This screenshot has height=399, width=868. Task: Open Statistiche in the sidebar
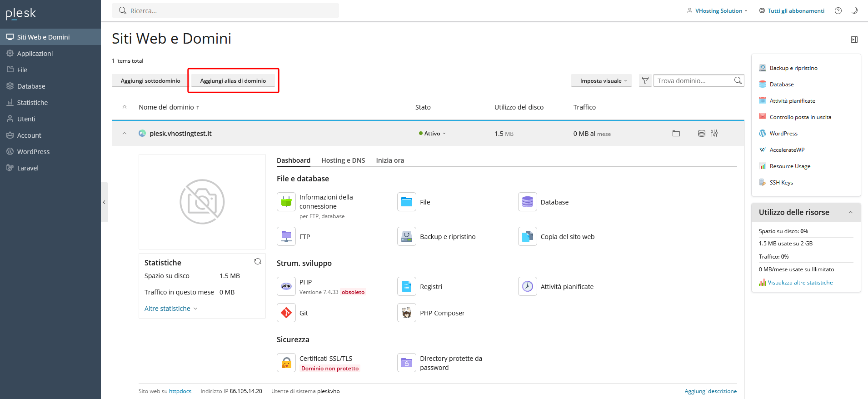[50, 102]
